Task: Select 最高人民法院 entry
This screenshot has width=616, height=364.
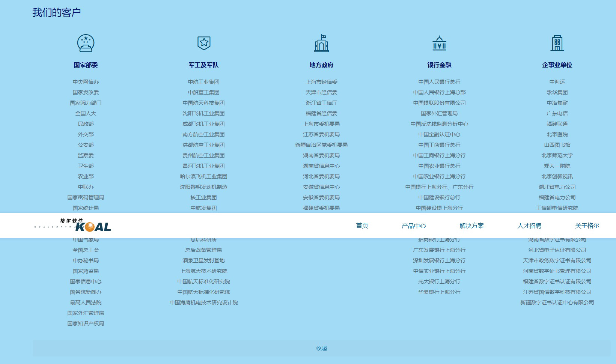Action: point(86,302)
